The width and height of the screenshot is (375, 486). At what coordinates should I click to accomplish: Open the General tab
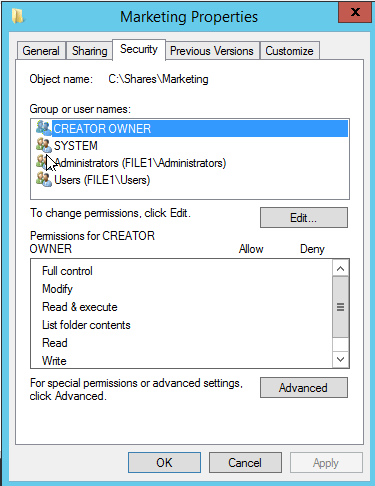point(41,51)
